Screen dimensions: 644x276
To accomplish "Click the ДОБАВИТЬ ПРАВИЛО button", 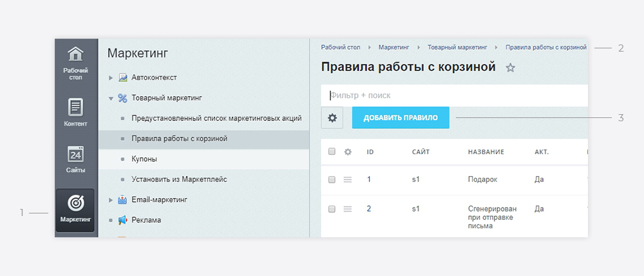I will click(x=401, y=117).
